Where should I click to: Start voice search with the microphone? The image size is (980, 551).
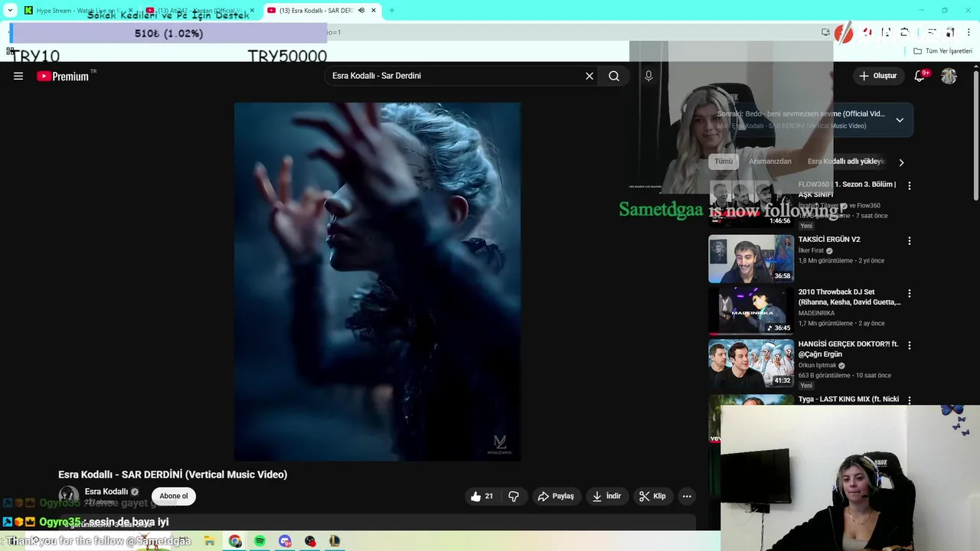click(648, 76)
